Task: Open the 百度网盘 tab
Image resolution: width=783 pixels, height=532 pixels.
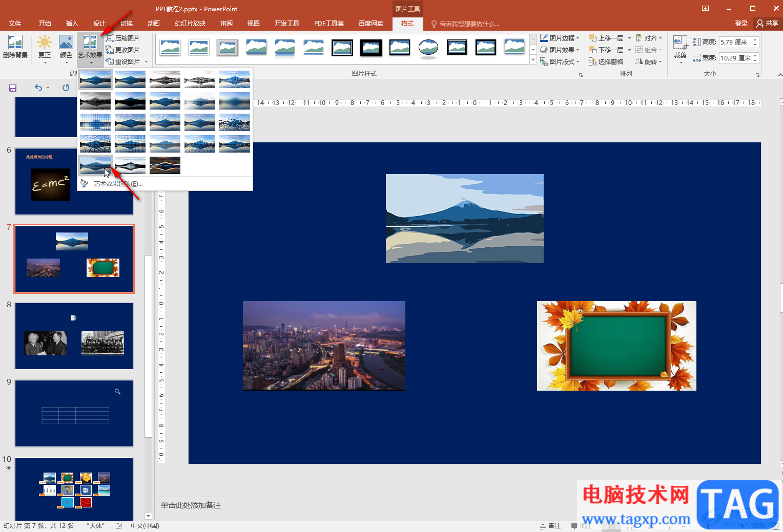Action: 371,24
